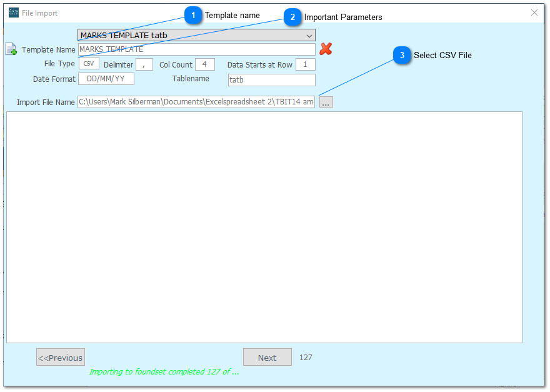Click the Col Count field showing 4
The image size is (550, 392).
(x=205, y=64)
